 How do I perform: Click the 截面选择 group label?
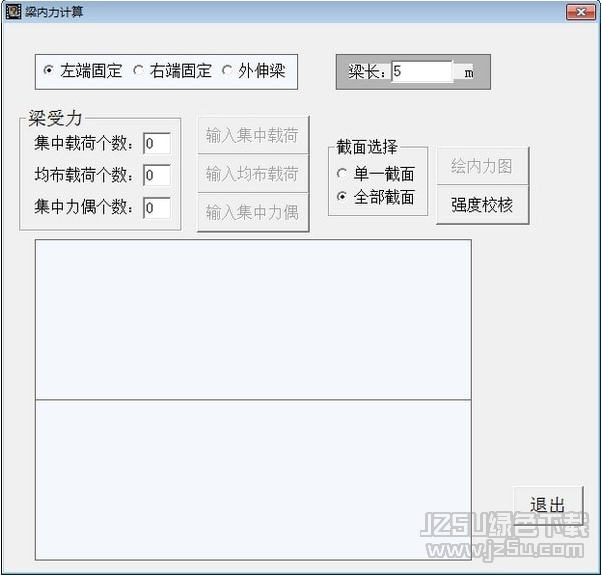pos(367,147)
